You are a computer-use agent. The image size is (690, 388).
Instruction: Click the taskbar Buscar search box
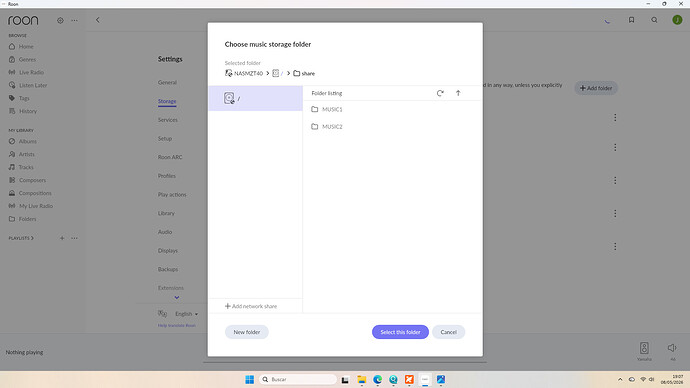point(298,379)
